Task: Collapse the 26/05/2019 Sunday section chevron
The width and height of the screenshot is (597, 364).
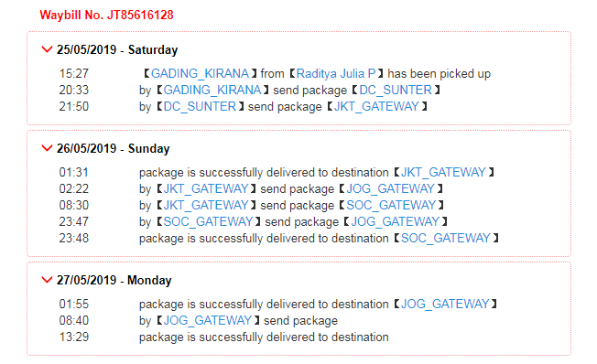Action: [x=47, y=148]
